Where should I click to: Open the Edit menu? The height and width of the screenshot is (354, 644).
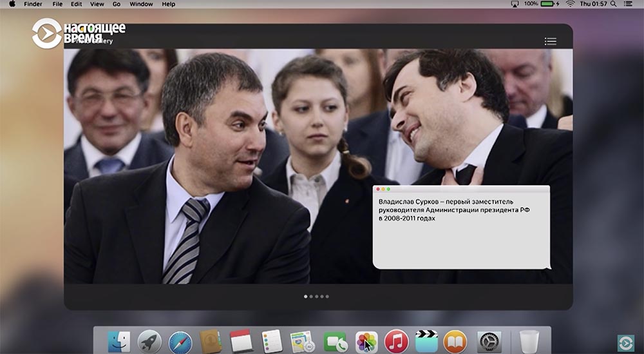tap(77, 4)
